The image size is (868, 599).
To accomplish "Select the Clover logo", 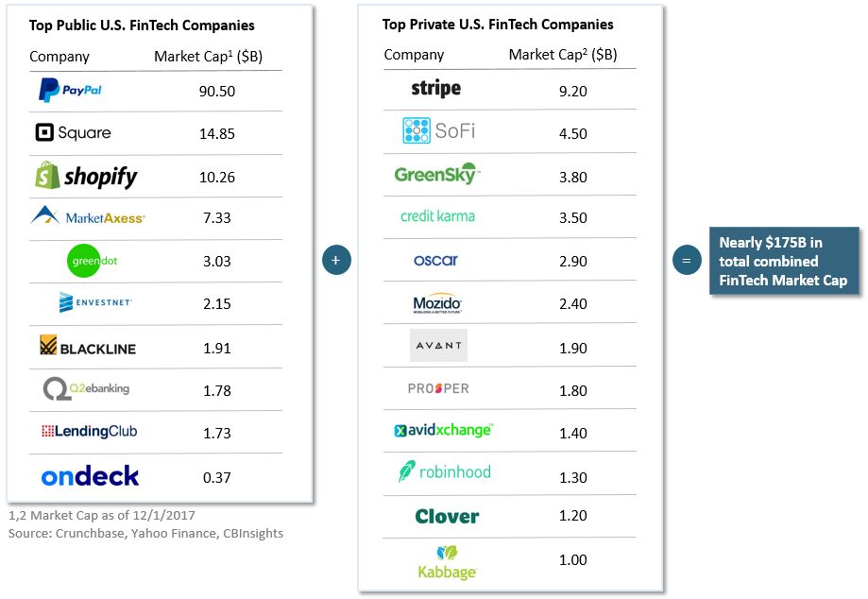I will 447,516.
